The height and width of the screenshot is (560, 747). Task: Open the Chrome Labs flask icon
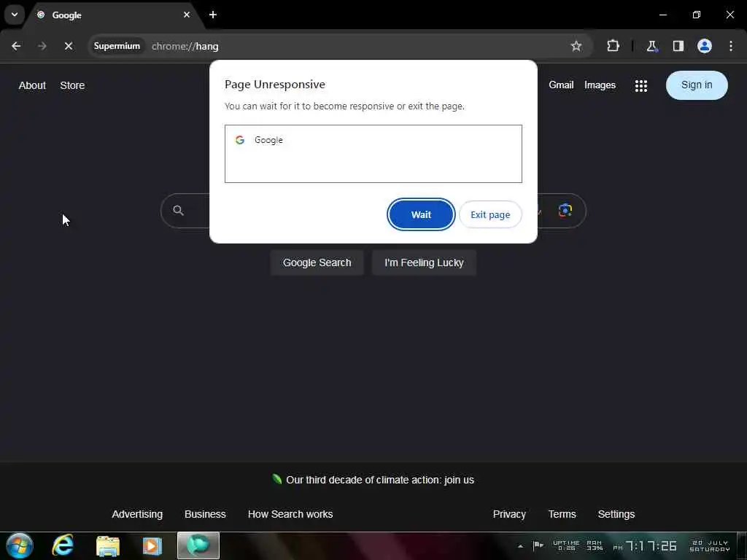point(651,46)
